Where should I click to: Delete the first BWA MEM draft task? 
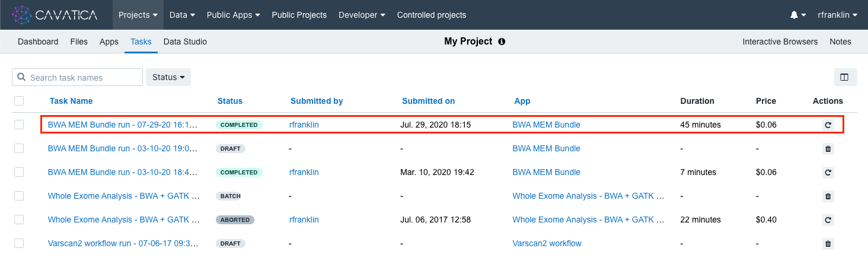click(828, 149)
